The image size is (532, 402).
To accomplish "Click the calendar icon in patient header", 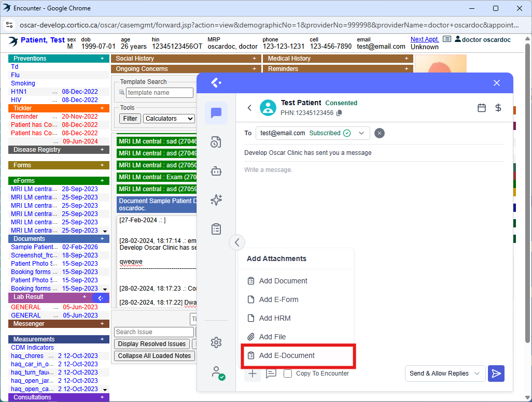I will pyautogui.click(x=482, y=108).
